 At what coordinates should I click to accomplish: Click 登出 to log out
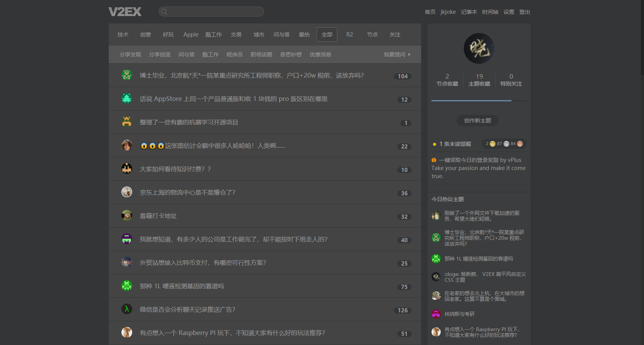pyautogui.click(x=524, y=12)
